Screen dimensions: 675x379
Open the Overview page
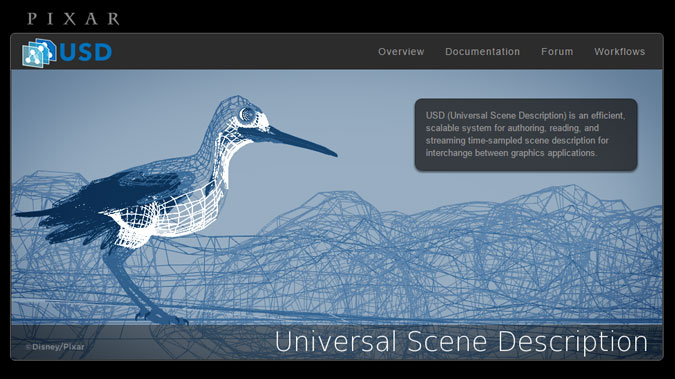(401, 52)
